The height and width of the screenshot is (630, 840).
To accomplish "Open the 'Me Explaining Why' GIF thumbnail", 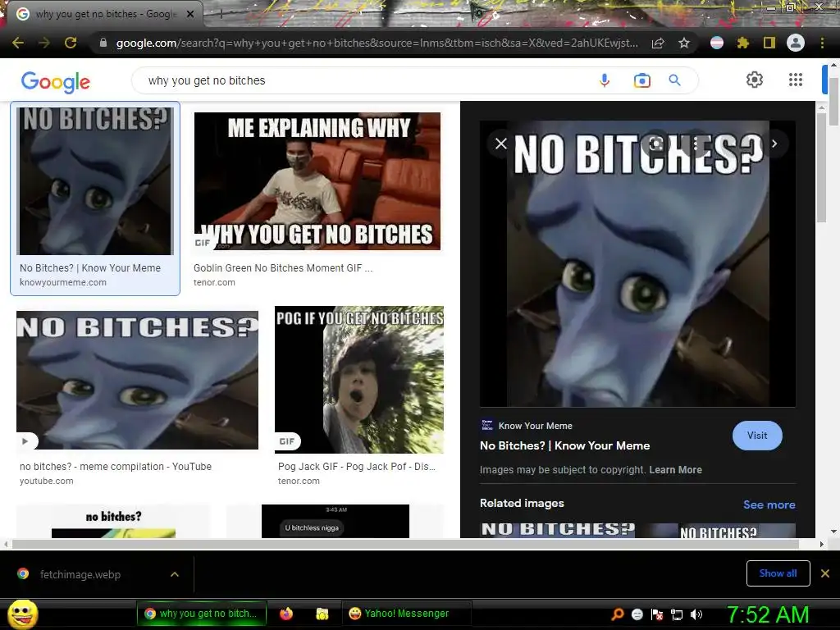I will click(x=317, y=181).
